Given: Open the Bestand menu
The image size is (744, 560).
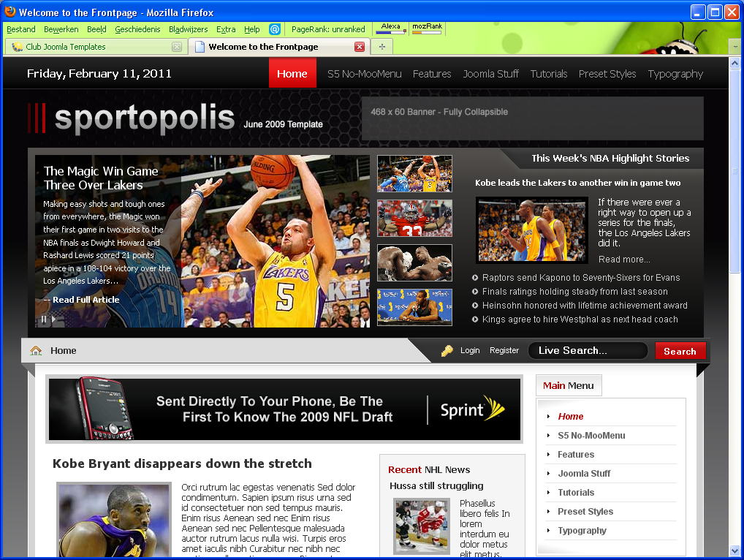Looking at the screenshot, I should pyautogui.click(x=21, y=29).
